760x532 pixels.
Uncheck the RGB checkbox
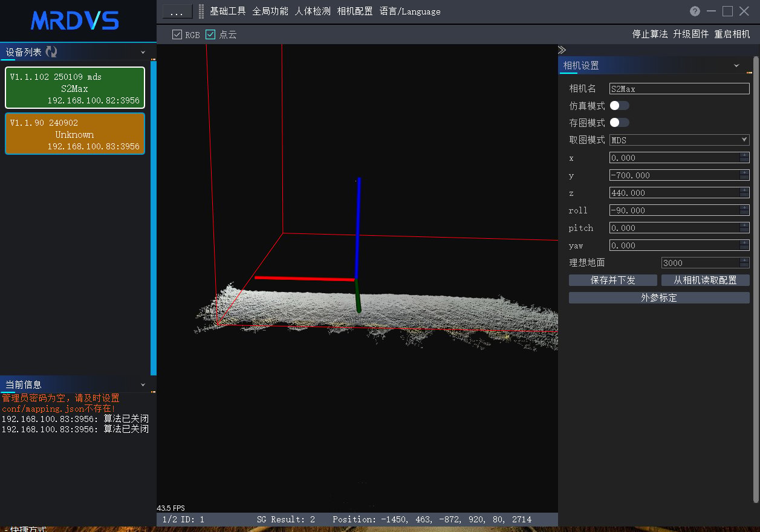[177, 34]
